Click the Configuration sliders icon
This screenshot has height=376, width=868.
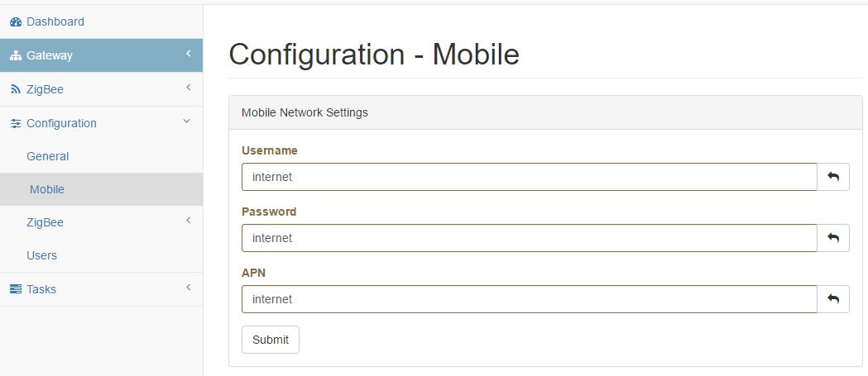tap(16, 123)
